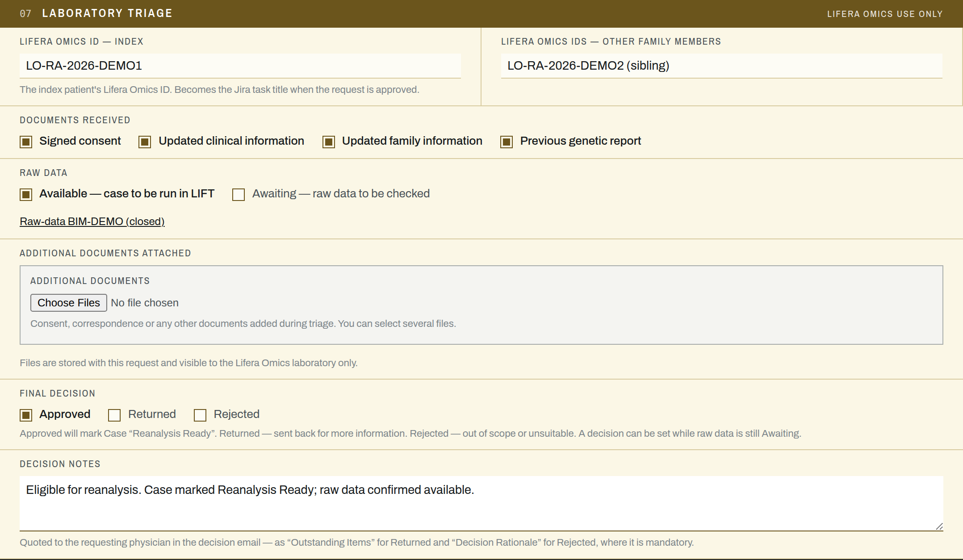Click the 'Decision Notes' label
Screen dimensions: 963x560
pyautogui.click(x=60, y=464)
